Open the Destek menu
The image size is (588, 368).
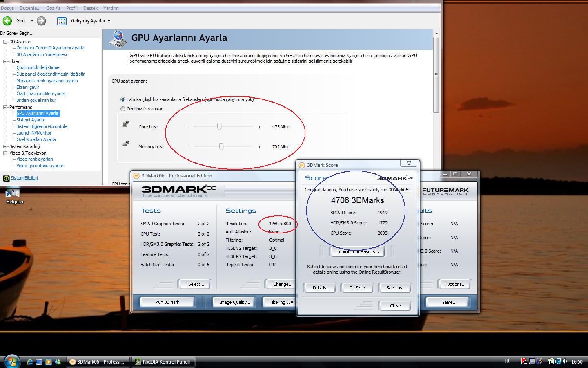(x=90, y=8)
